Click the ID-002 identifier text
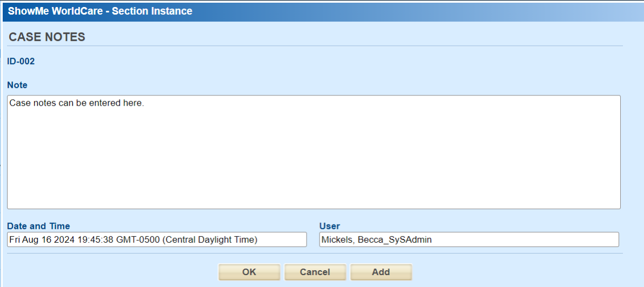 tap(21, 61)
